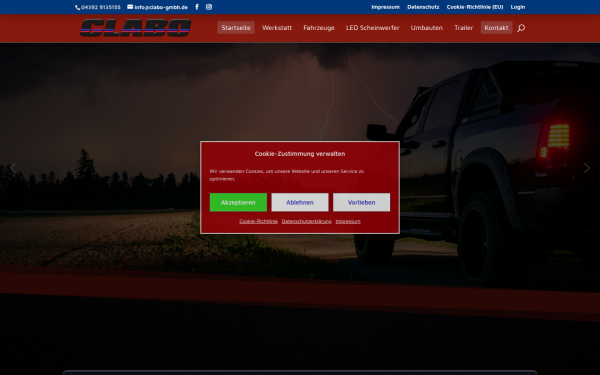Open cookie preferences with Vorlieben button
Viewport: 600px width, 375px height.
362,202
